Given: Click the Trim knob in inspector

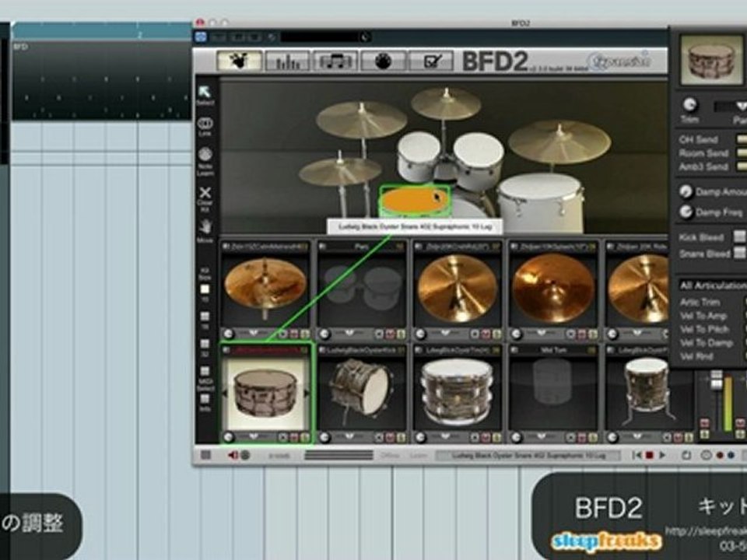Looking at the screenshot, I should pyautogui.click(x=690, y=104).
